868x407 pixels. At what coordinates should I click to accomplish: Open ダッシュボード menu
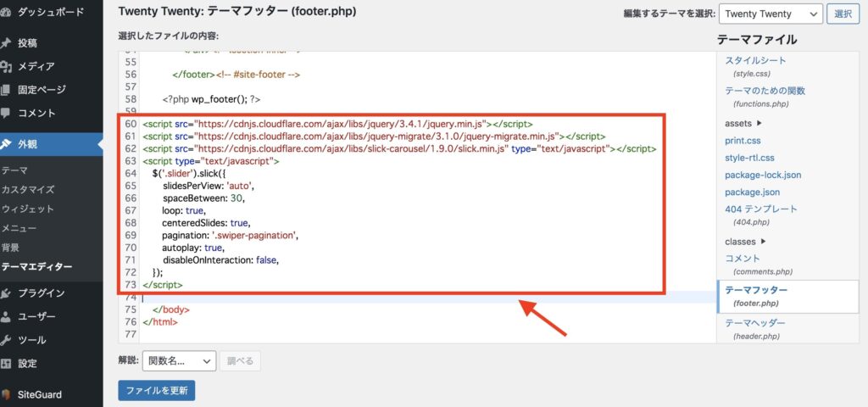(x=52, y=12)
